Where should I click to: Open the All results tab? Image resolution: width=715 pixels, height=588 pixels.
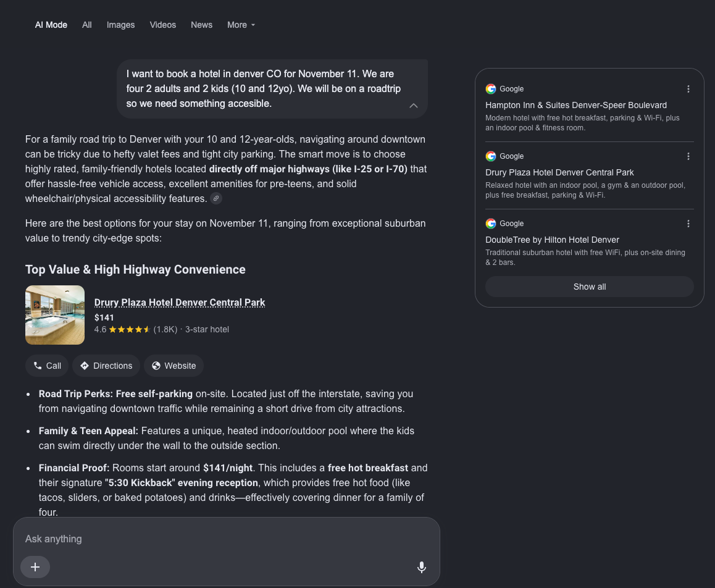(x=86, y=25)
